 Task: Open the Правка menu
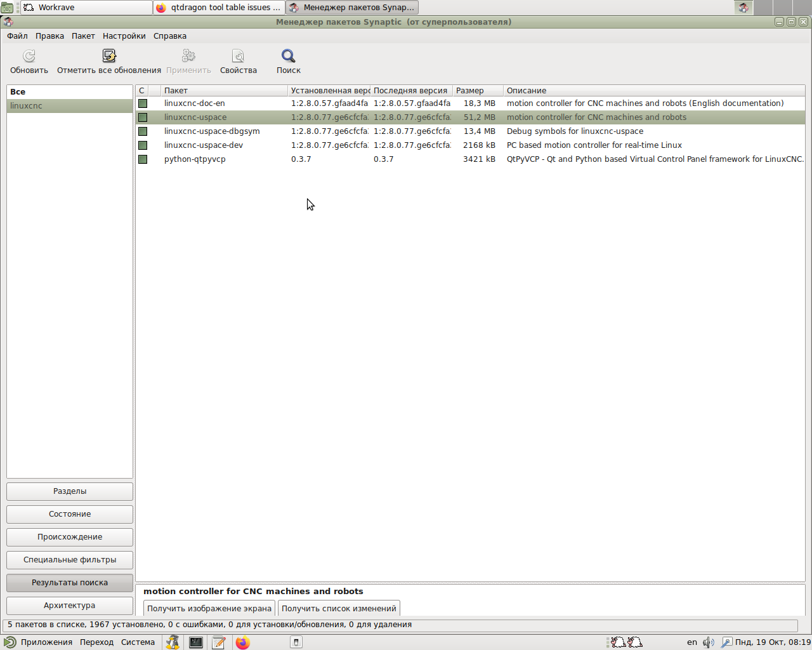pos(49,36)
